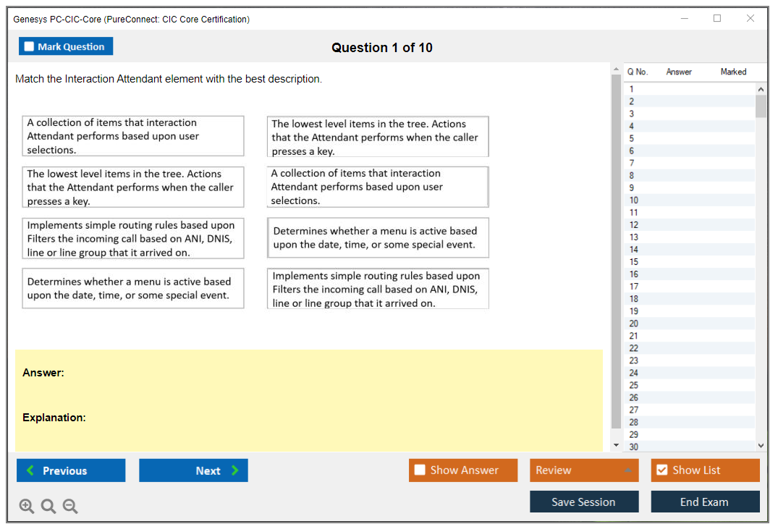This screenshot has width=778, height=532.
Task: Uncheck the Show List checkbox
Action: pos(661,470)
